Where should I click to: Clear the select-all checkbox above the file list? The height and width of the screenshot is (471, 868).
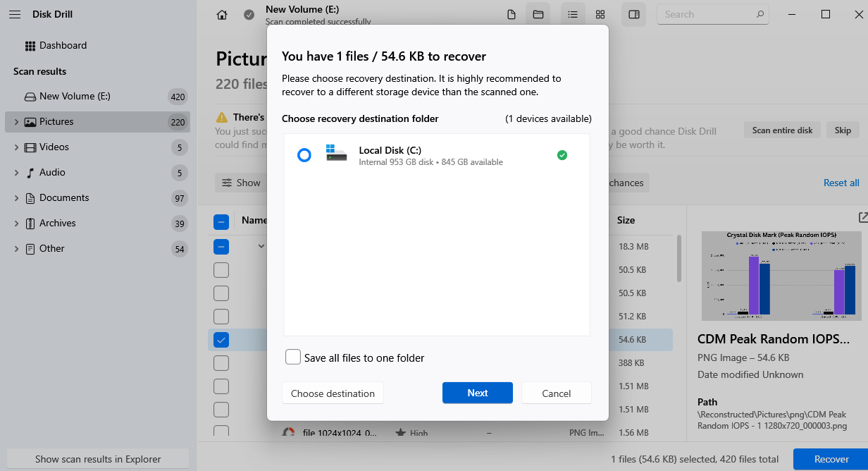tap(221, 221)
